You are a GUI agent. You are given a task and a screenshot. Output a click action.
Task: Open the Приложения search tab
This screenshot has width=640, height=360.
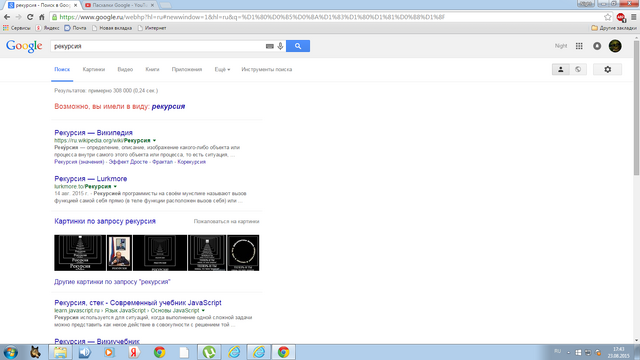point(187,69)
